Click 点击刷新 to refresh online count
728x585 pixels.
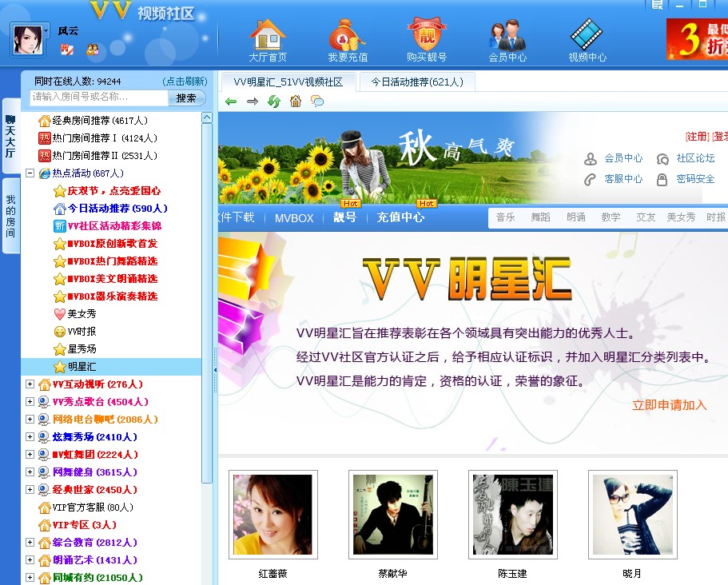click(x=185, y=82)
